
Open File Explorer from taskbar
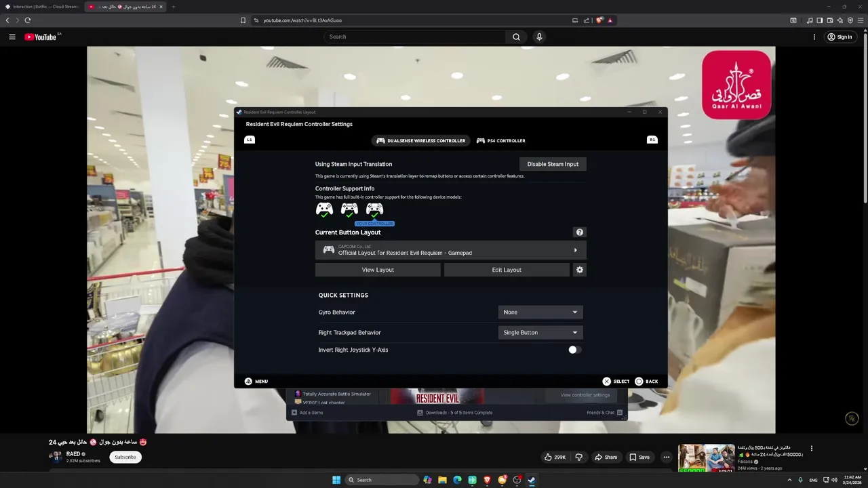(x=442, y=480)
